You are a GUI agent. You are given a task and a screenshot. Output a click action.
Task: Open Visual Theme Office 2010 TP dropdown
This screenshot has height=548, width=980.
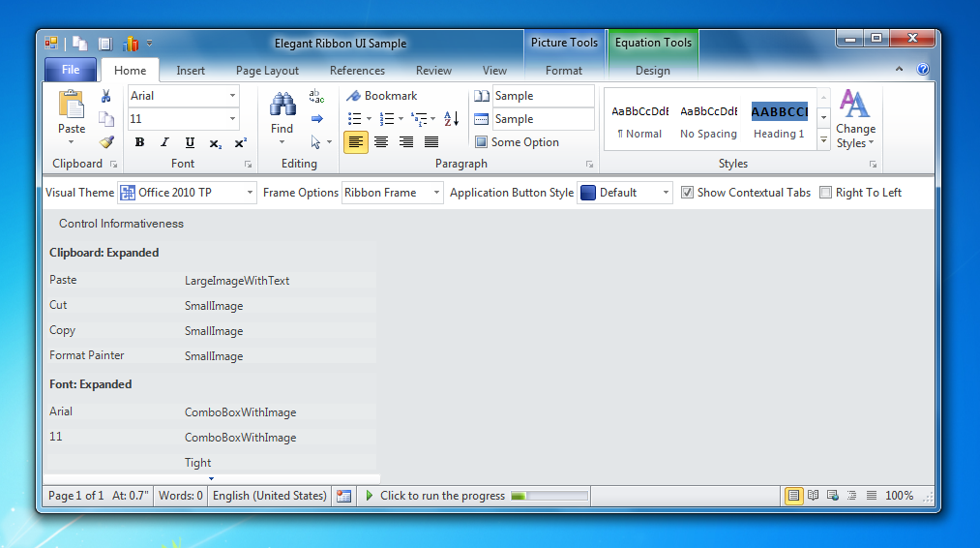click(x=250, y=193)
